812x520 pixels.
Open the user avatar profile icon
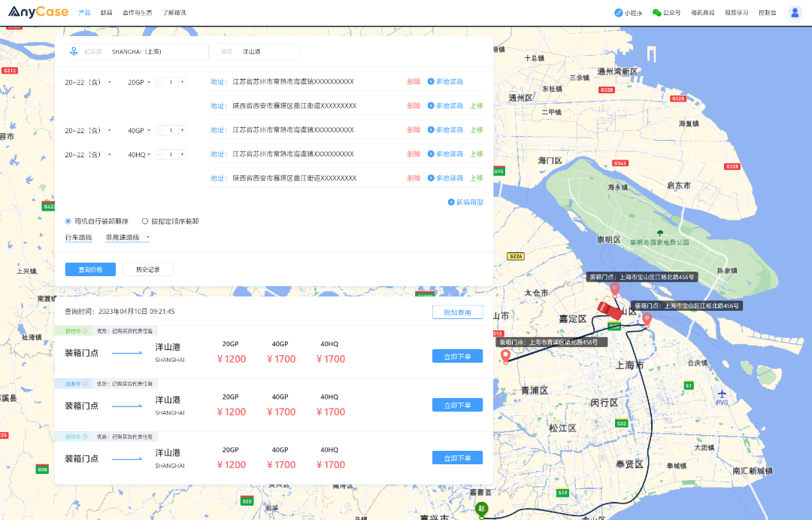click(795, 13)
